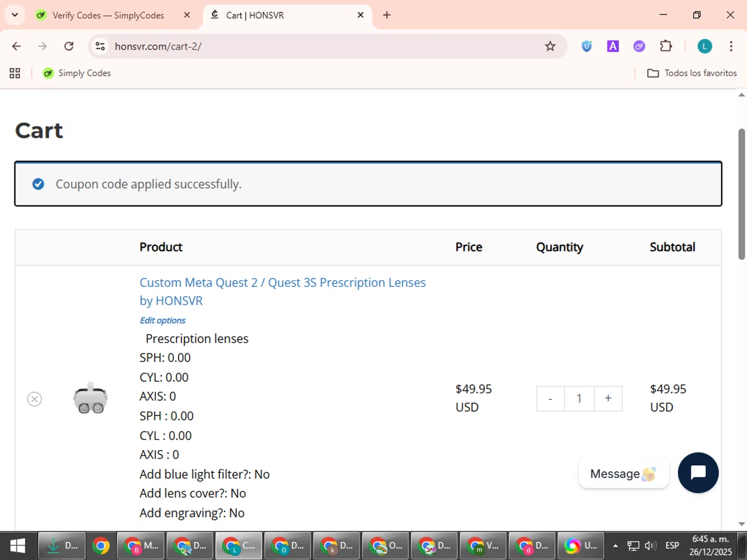Click the scrollbar down arrow

click(742, 524)
